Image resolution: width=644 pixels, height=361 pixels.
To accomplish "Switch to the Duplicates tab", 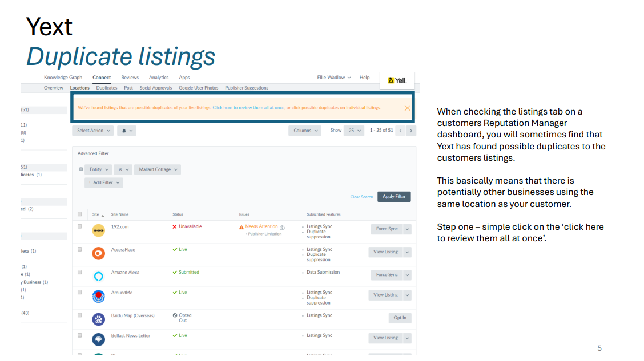I will click(x=107, y=88).
